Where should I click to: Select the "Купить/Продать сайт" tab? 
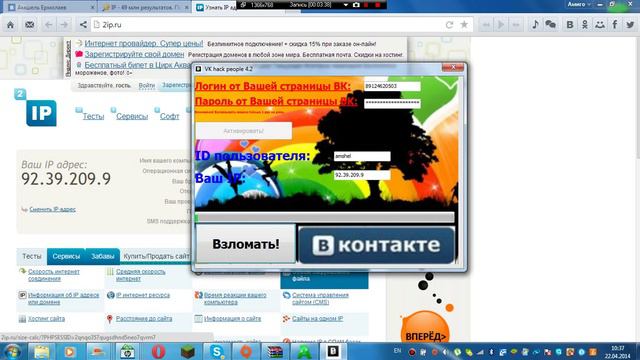pyautogui.click(x=156, y=256)
